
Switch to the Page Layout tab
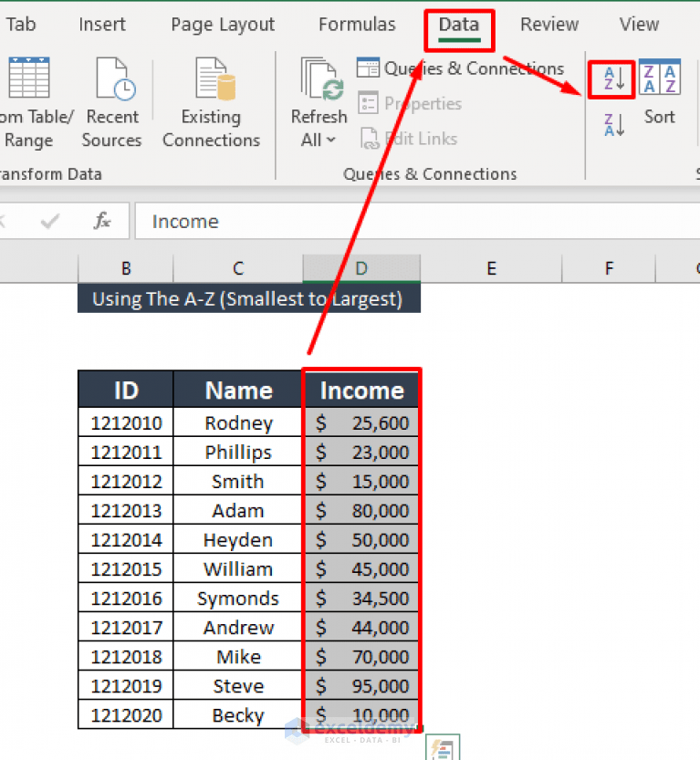[223, 25]
